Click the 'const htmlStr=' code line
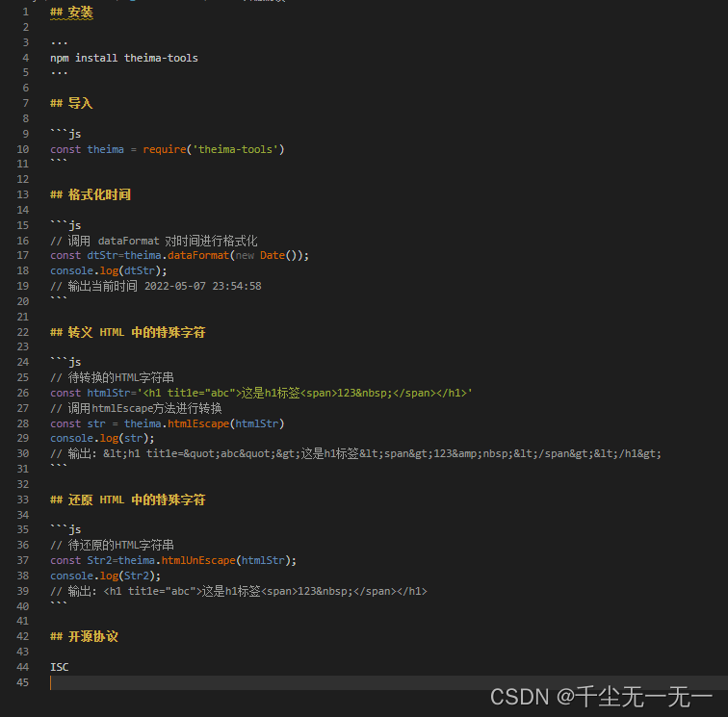Screen dimensions: 728x717 (261, 393)
